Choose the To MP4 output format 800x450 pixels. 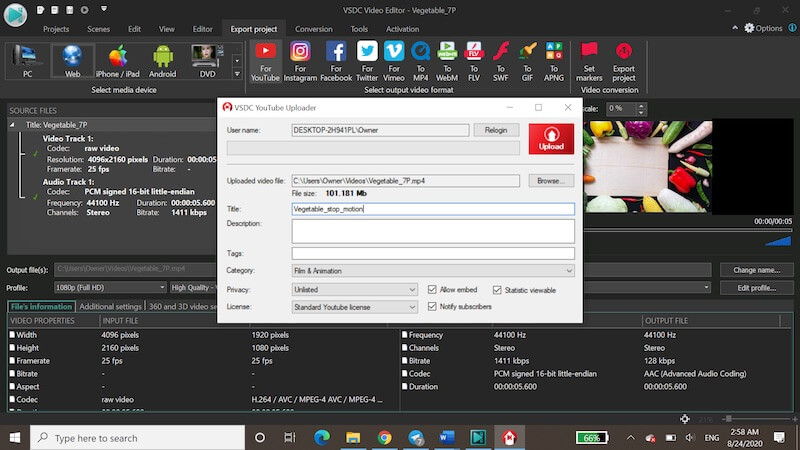coord(420,62)
